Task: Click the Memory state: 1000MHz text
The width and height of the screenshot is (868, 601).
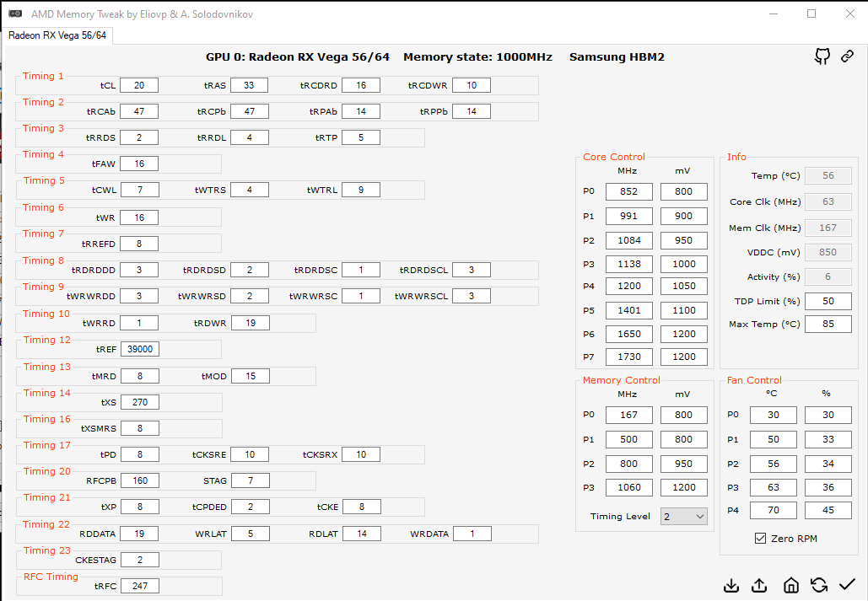Action: [x=477, y=57]
